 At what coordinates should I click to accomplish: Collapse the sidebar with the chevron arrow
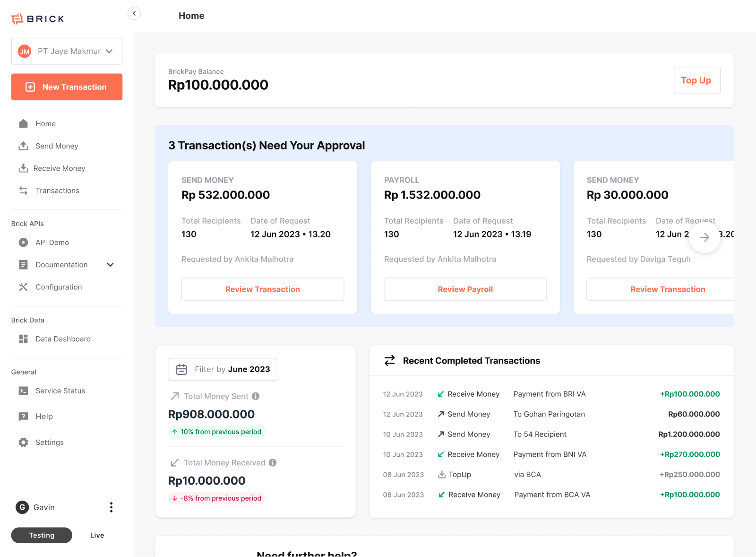[x=134, y=13]
